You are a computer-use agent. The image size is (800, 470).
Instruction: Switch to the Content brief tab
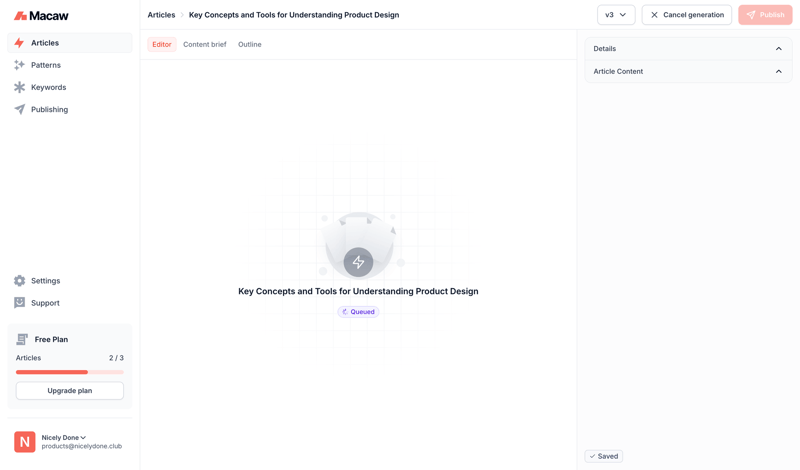click(205, 44)
